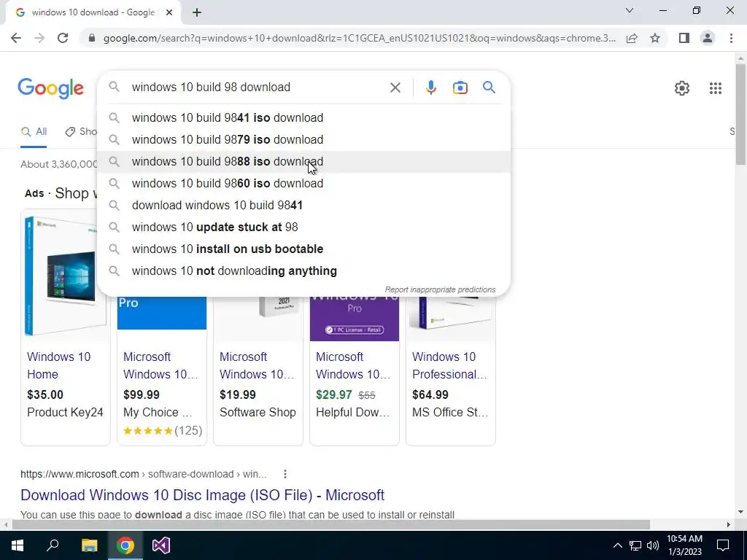This screenshot has width=747, height=560.
Task: Submit search with the blue magnifier icon
Action: (x=489, y=87)
